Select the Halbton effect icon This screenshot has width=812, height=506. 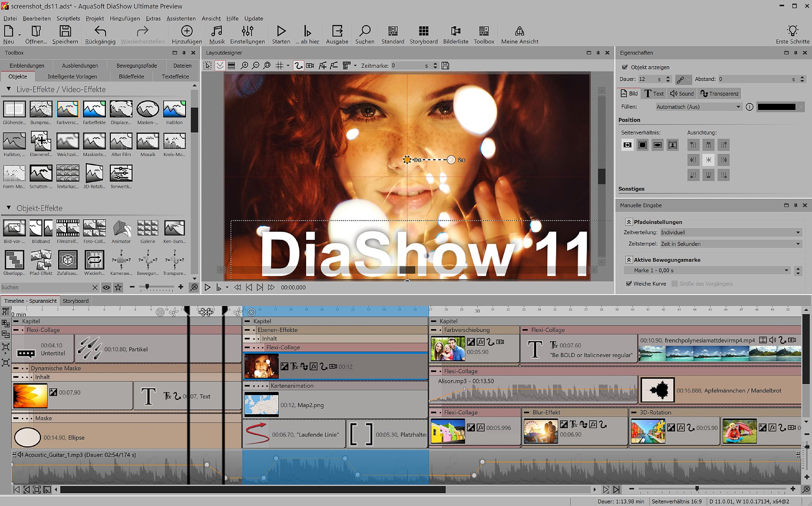coord(175,110)
